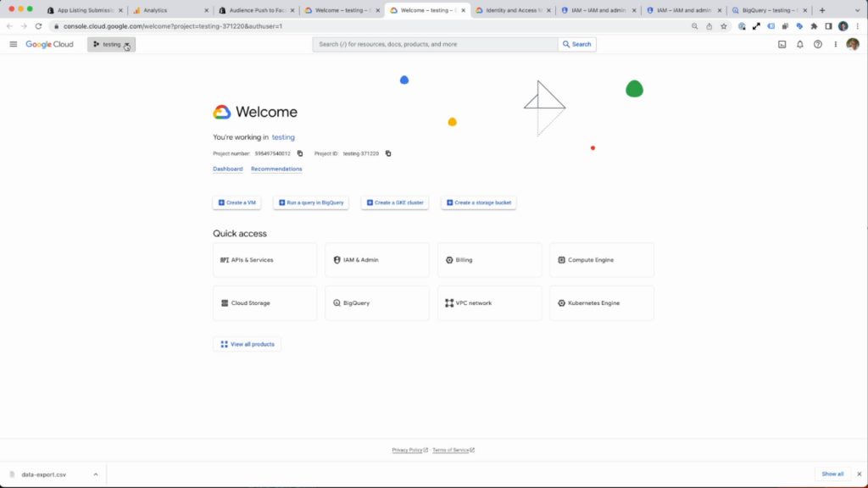Open the notifications bell
Screen dimensions: 868x488
800,44
